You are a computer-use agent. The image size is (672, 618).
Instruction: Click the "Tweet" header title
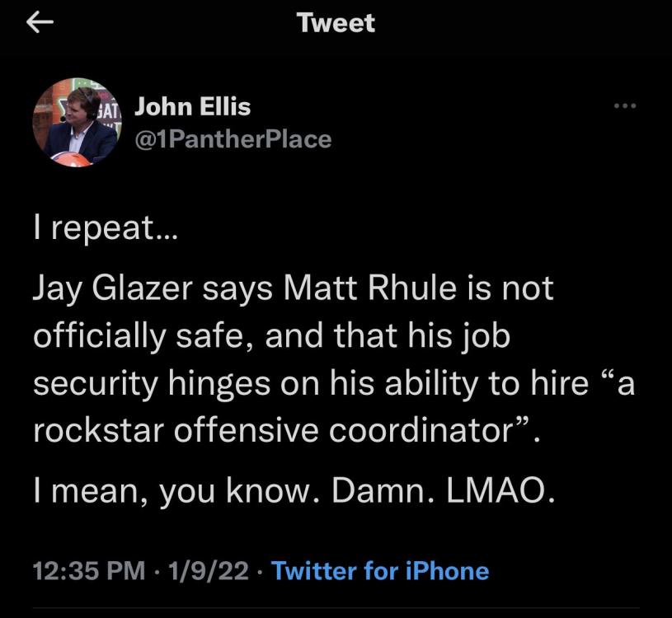[336, 23]
